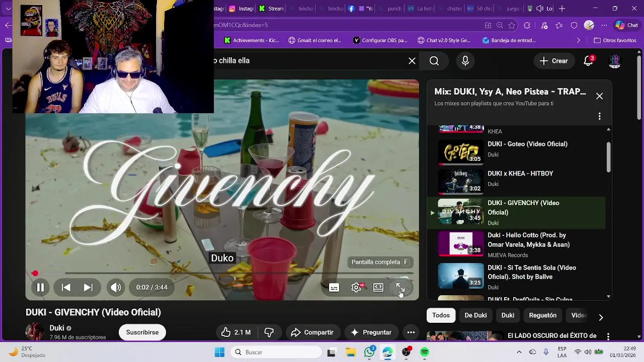Skip to the next video
Screen dimensions: 644x362
click(88, 288)
